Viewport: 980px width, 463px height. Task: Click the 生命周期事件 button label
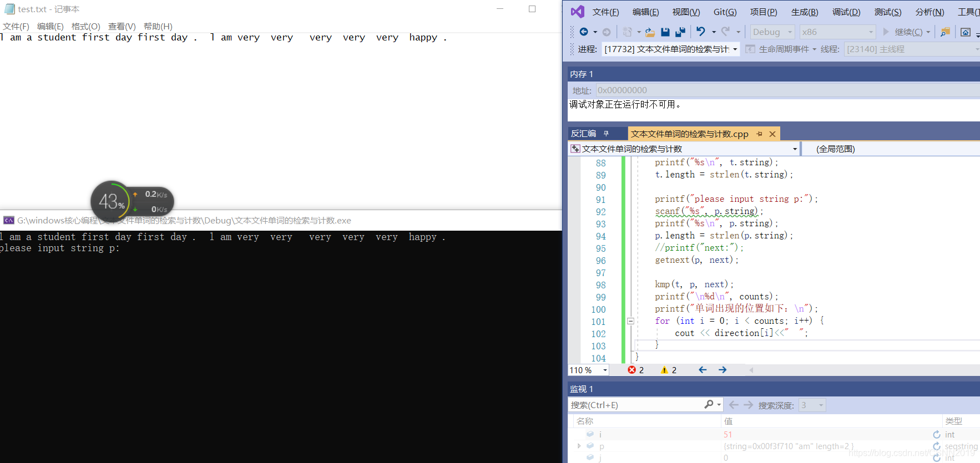pos(784,49)
